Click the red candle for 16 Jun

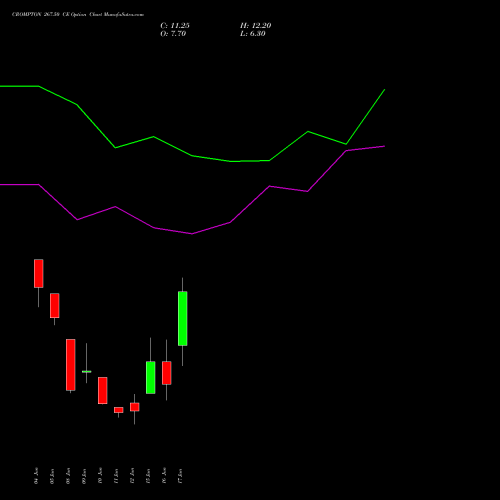pyautogui.click(x=167, y=373)
